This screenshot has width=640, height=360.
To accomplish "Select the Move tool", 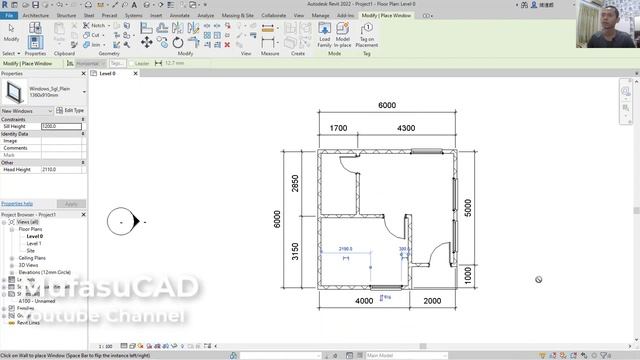I will coord(147,42).
